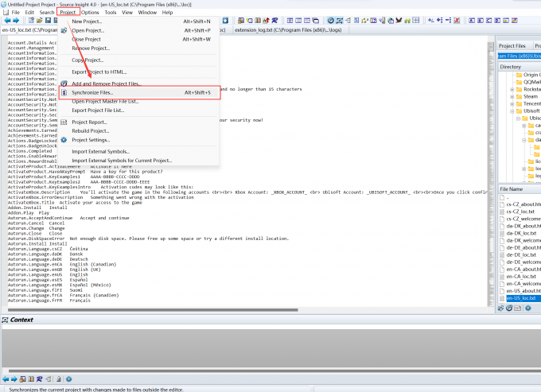Click the blue back navigation arrow
Screen dimensions: 541x392
[x=7, y=21]
